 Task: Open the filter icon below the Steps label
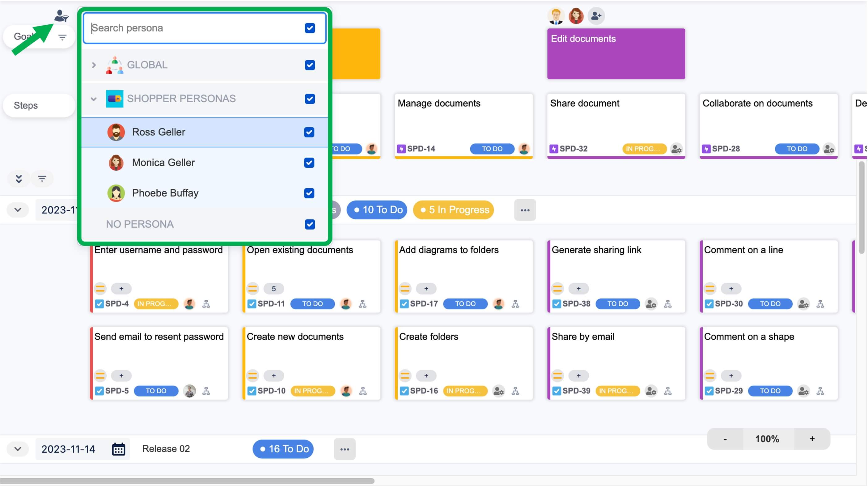42,179
